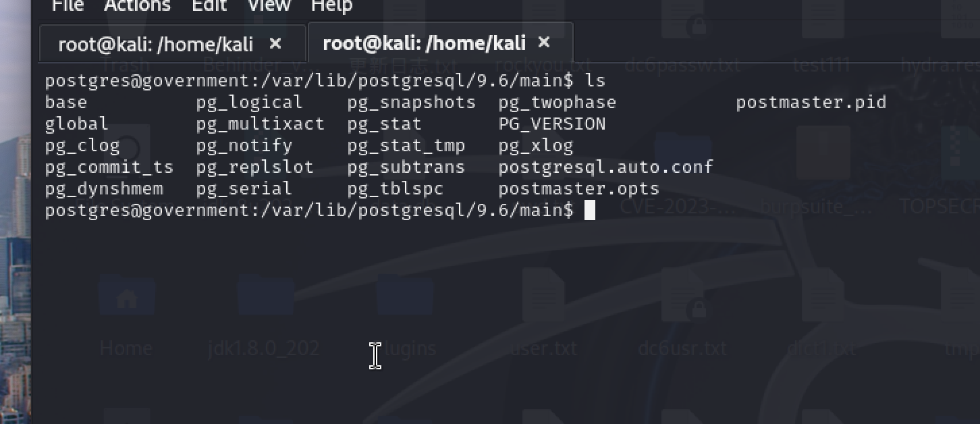
Task: Close the active terminal tab with its X
Action: pyautogui.click(x=544, y=43)
